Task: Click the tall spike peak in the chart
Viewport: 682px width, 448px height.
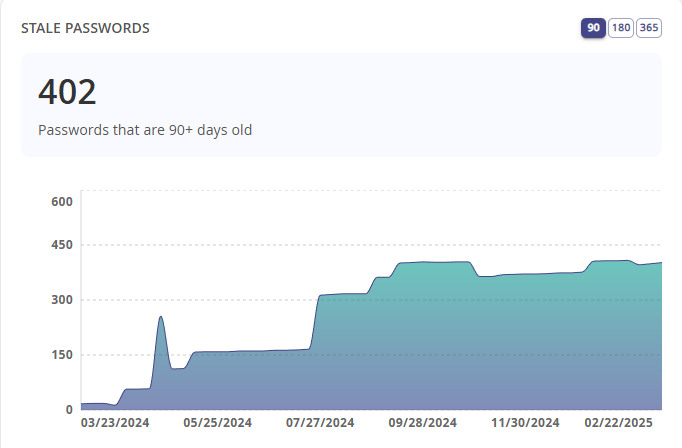Action: (x=160, y=317)
